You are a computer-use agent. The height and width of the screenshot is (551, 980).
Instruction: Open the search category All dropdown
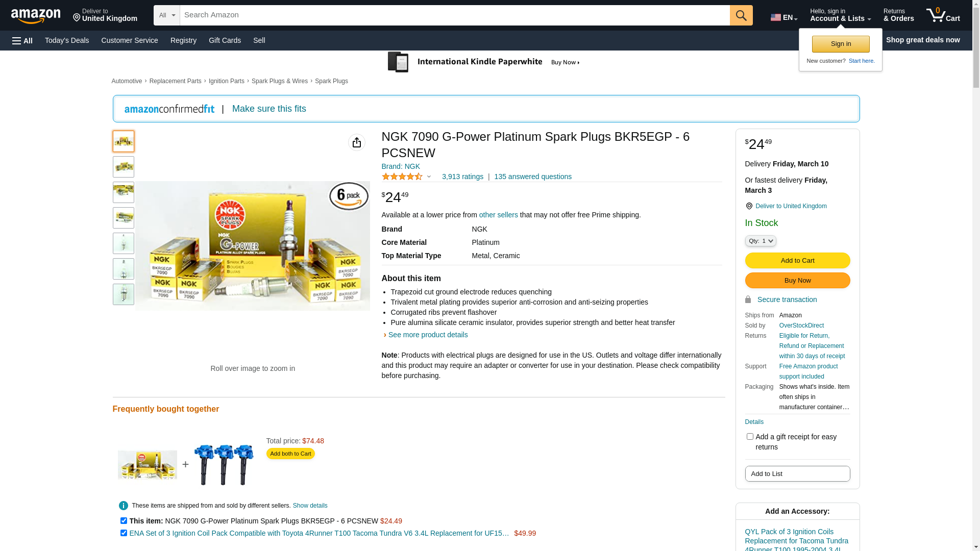click(x=167, y=15)
